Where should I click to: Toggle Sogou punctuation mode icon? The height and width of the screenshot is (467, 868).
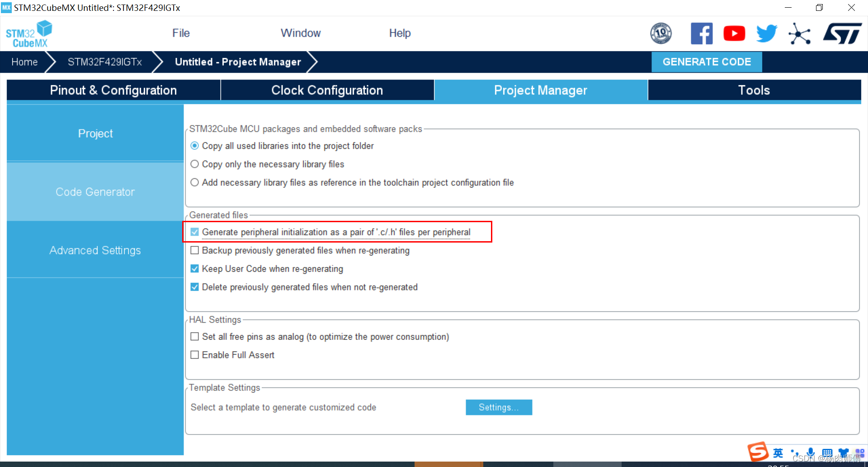[795, 453]
